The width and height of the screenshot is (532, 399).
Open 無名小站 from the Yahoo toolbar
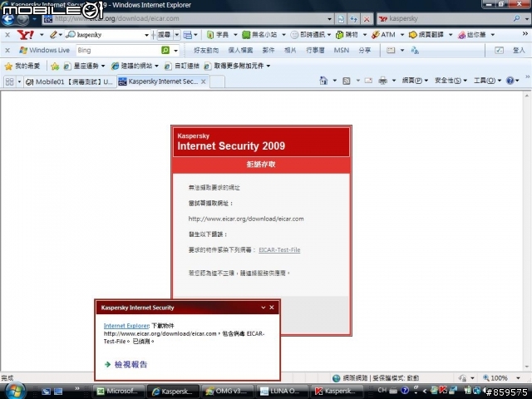259,35
